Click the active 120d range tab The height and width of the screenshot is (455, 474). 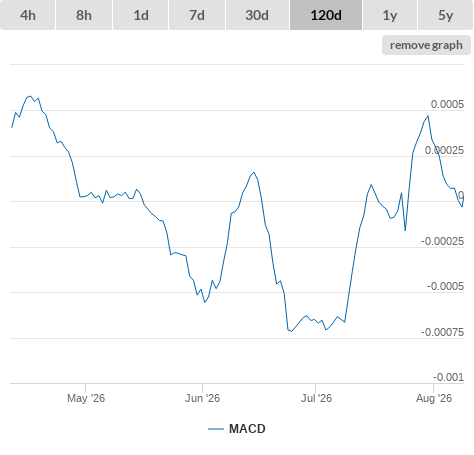326,15
